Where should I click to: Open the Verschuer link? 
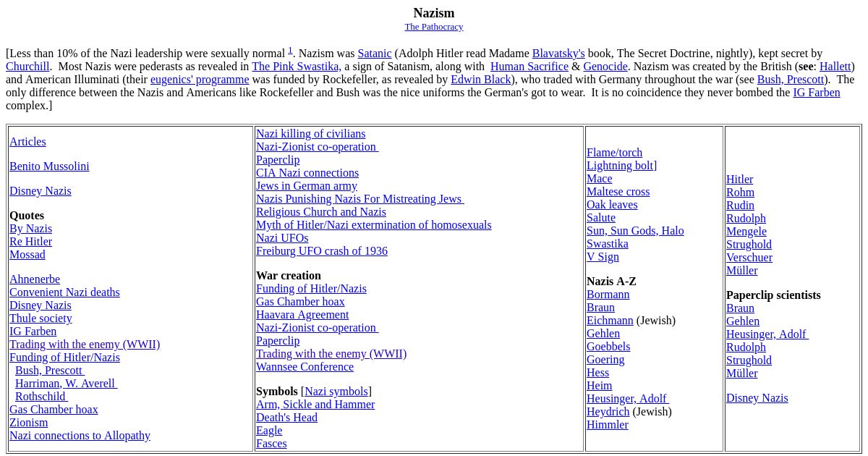coord(749,258)
